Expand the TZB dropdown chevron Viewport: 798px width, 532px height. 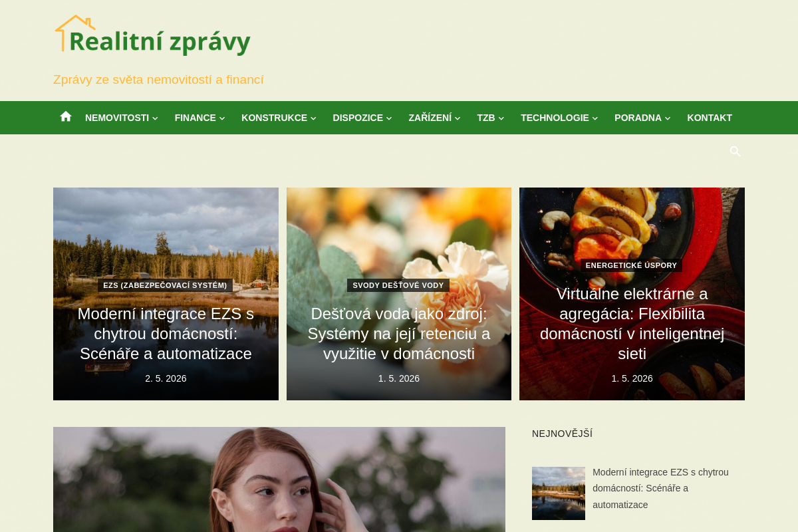pos(501,118)
